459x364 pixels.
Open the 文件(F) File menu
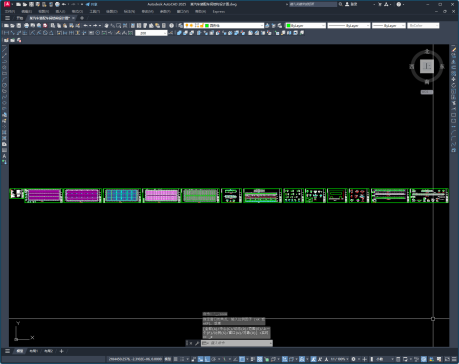pos(10,11)
